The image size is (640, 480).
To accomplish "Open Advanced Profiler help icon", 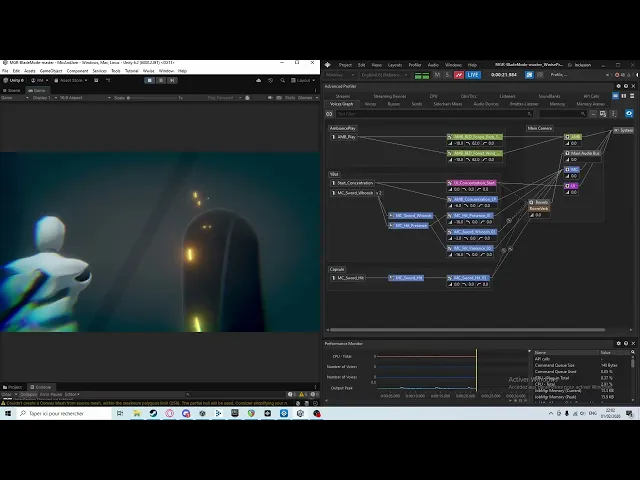I will coord(626,87).
